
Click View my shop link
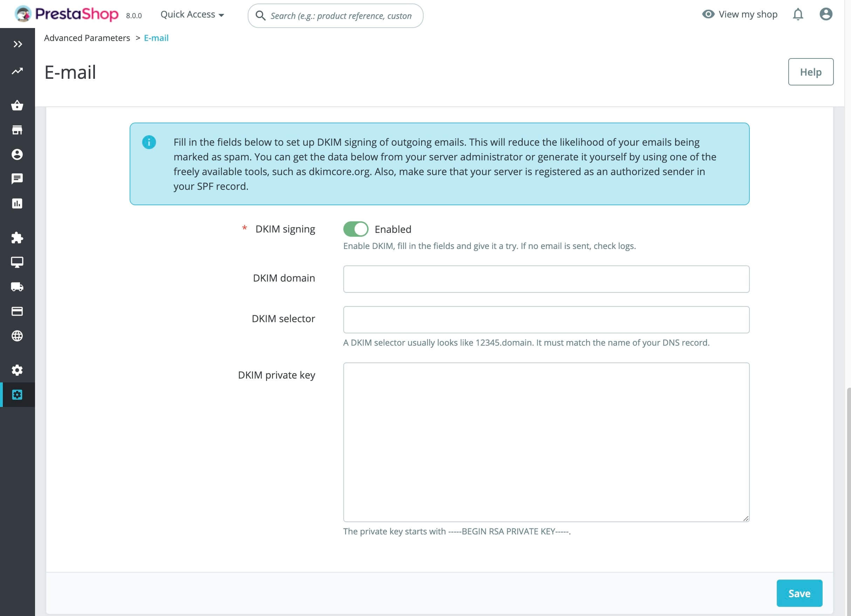coord(740,14)
